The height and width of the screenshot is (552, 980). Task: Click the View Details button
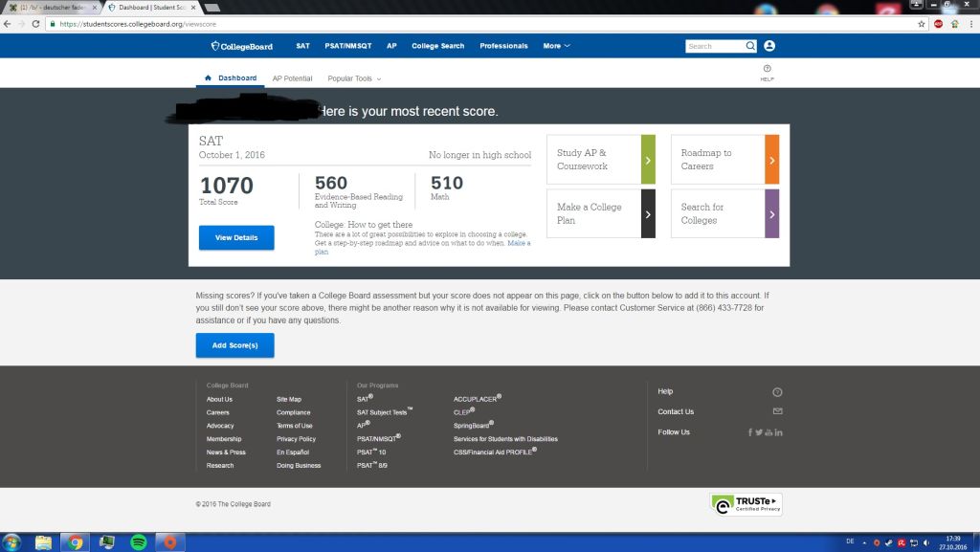236,238
